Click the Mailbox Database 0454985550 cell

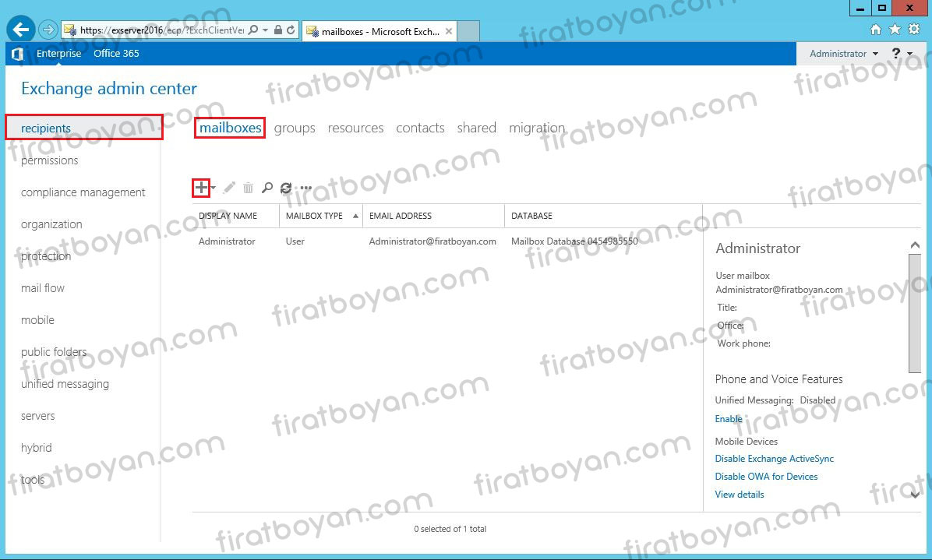coord(575,241)
